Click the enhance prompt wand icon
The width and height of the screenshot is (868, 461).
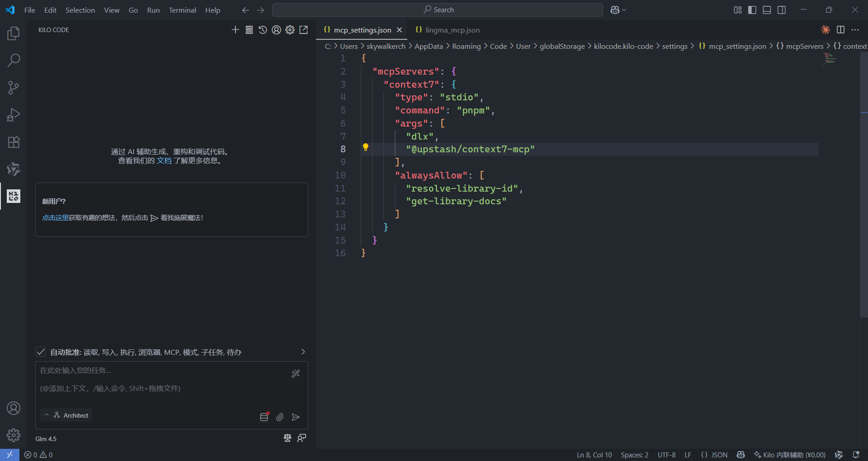click(296, 374)
